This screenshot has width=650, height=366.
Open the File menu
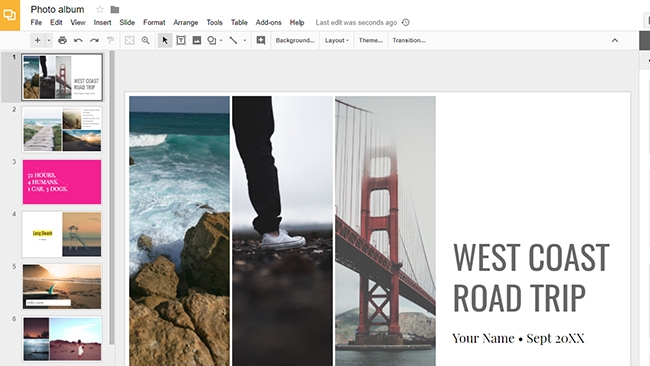point(36,22)
